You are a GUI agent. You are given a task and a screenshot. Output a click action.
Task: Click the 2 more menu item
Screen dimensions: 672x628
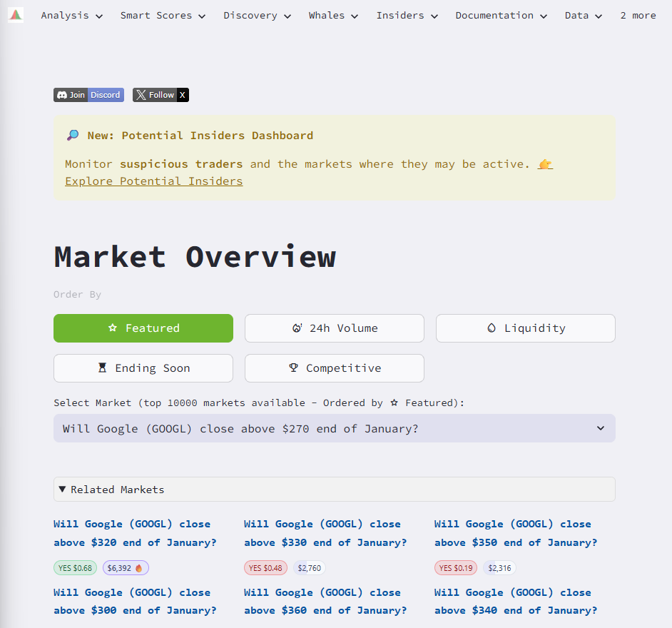point(637,15)
